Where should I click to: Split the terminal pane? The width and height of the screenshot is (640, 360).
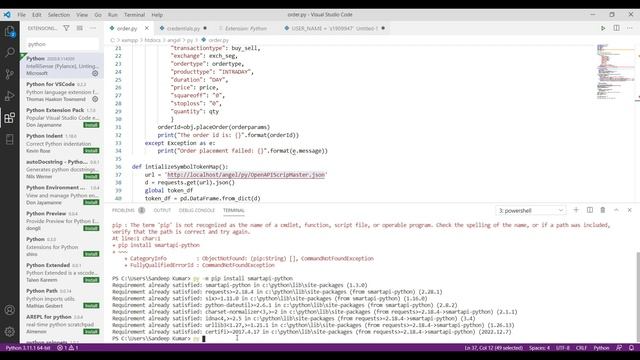click(590, 210)
